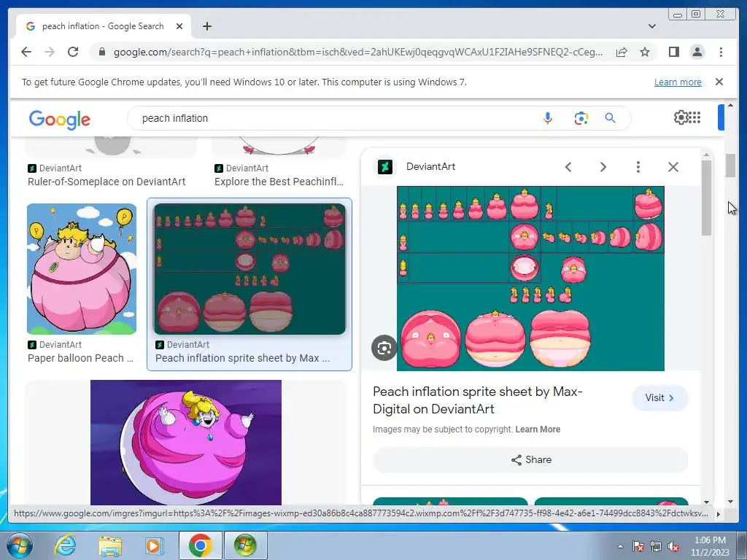Switch to Chrome in the taskbar
This screenshot has height=560, width=747.
pyautogui.click(x=200, y=545)
